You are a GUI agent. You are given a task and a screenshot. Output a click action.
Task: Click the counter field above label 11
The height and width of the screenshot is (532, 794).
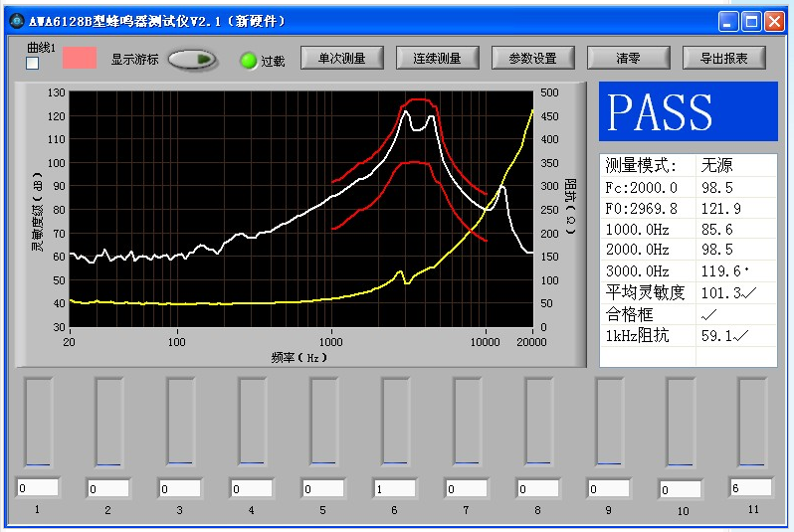click(x=750, y=487)
